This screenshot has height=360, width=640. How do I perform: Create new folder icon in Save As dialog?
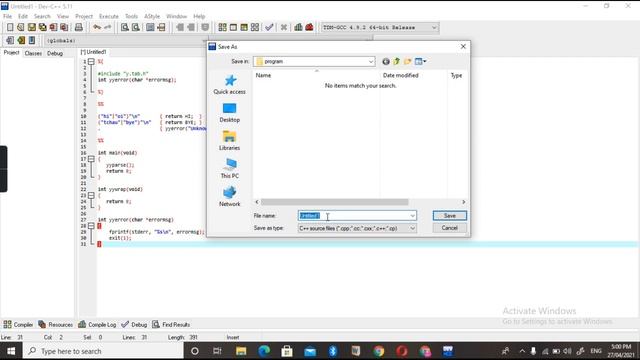(x=407, y=62)
